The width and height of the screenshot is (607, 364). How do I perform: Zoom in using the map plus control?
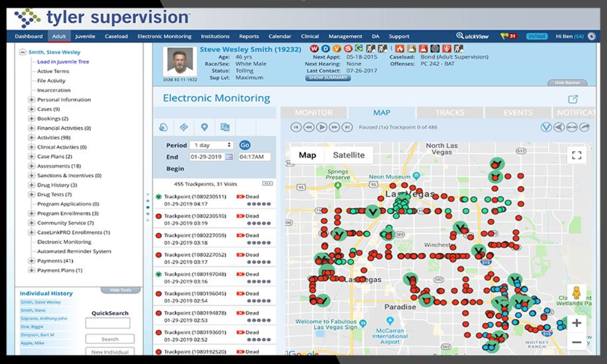[x=577, y=323]
